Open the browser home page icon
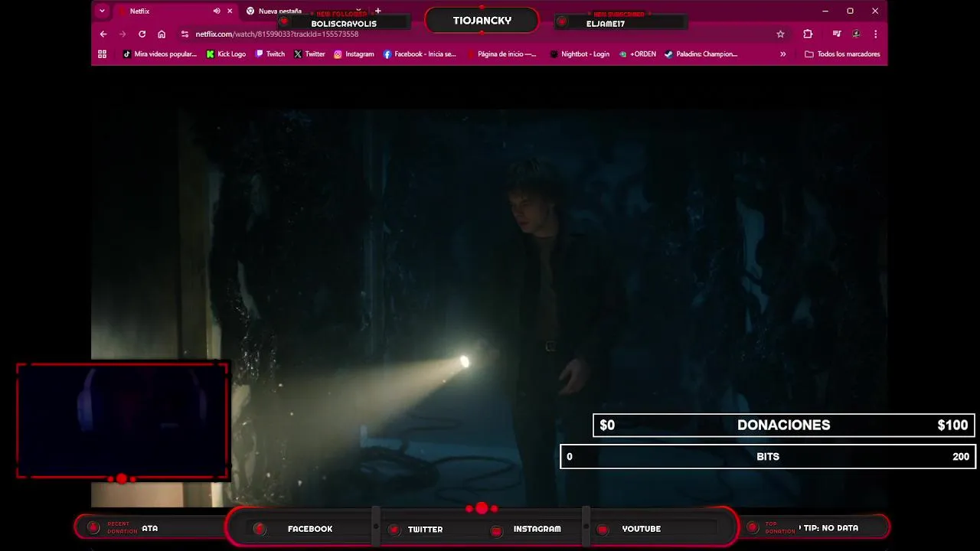 pyautogui.click(x=162, y=34)
